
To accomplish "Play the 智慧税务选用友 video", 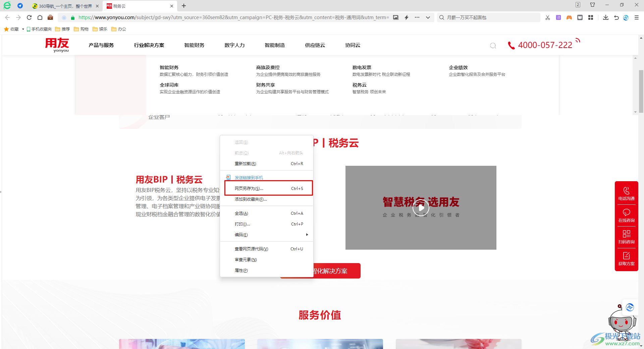I will 421,208.
